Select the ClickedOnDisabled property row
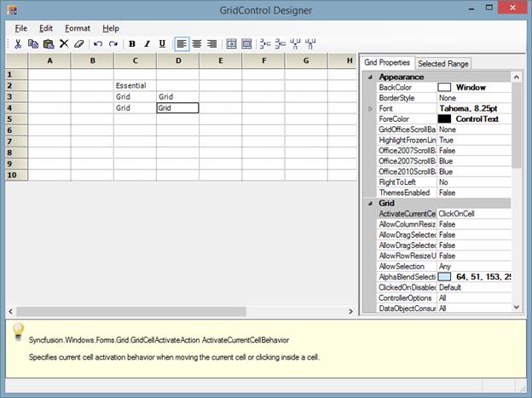The width and height of the screenshot is (532, 398). tap(443, 287)
